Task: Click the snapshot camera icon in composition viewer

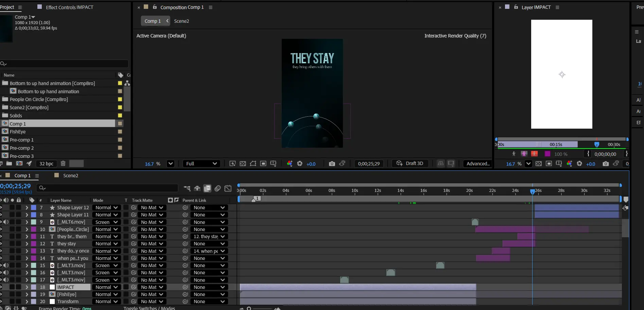Action: click(332, 164)
